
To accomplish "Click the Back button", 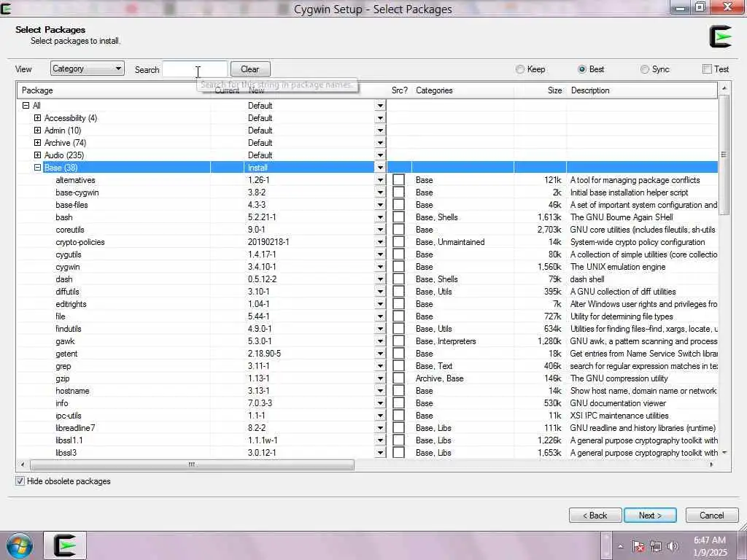I will tap(595, 516).
